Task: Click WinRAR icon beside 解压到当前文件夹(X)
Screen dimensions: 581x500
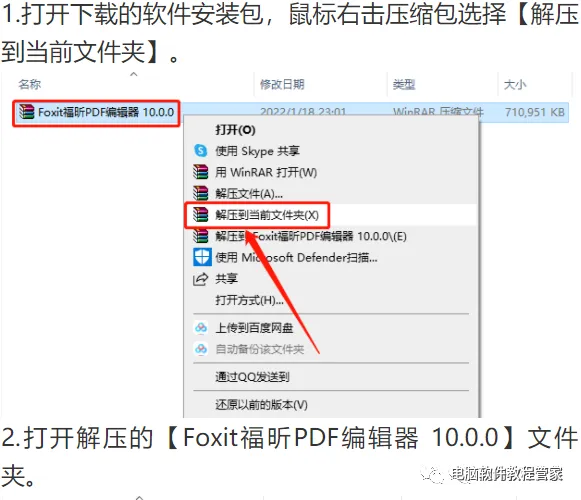Action: pos(200,215)
